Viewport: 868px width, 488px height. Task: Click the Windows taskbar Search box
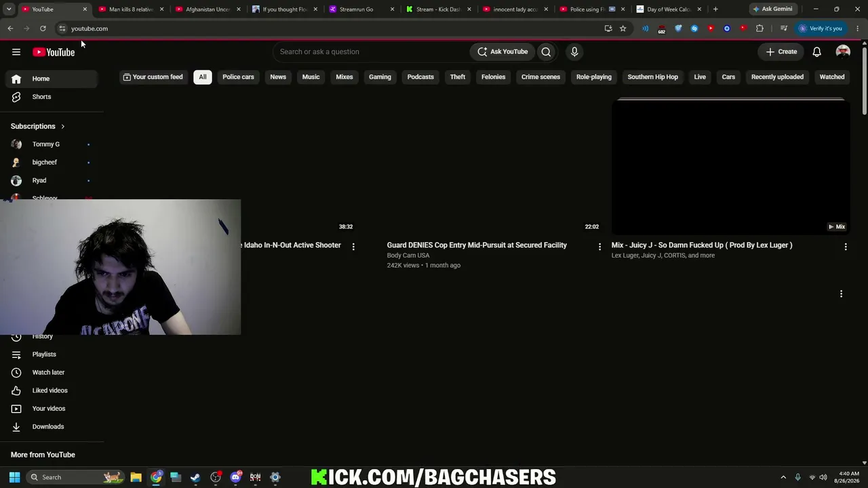tap(75, 477)
